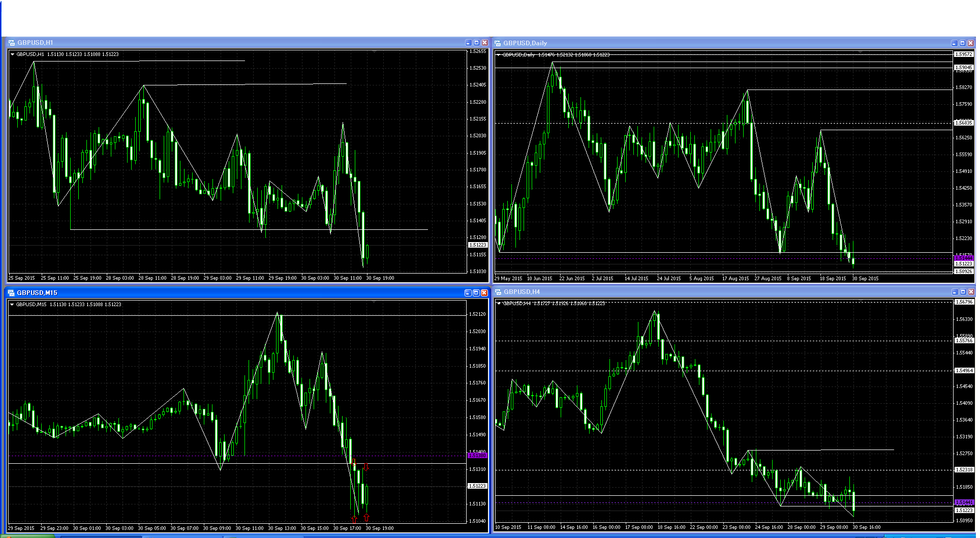Select the purple 1.51444 price label on Daily chart

963,258
